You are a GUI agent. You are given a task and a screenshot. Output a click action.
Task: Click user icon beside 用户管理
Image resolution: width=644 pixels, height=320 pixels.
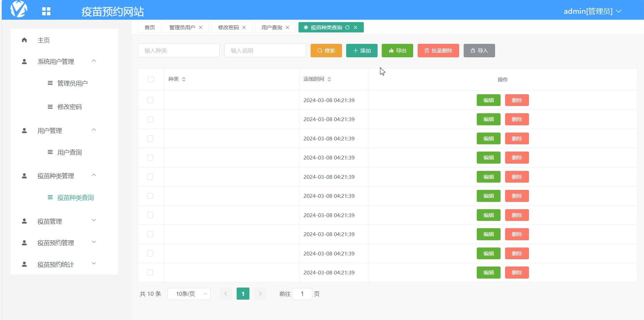click(24, 131)
